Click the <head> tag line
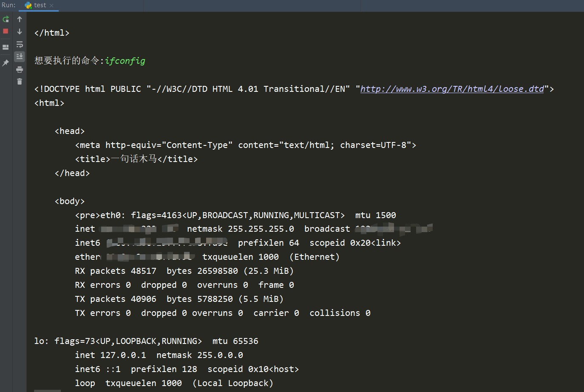Viewport: 584px width, 392px height. [70, 131]
